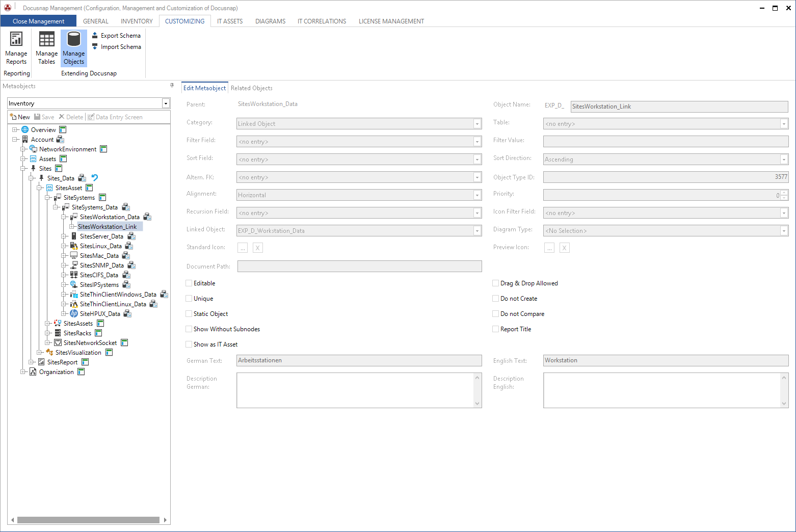Screen dimensions: 796x532
Task: Toggle the Do not Create checkbox
Action: pos(496,299)
